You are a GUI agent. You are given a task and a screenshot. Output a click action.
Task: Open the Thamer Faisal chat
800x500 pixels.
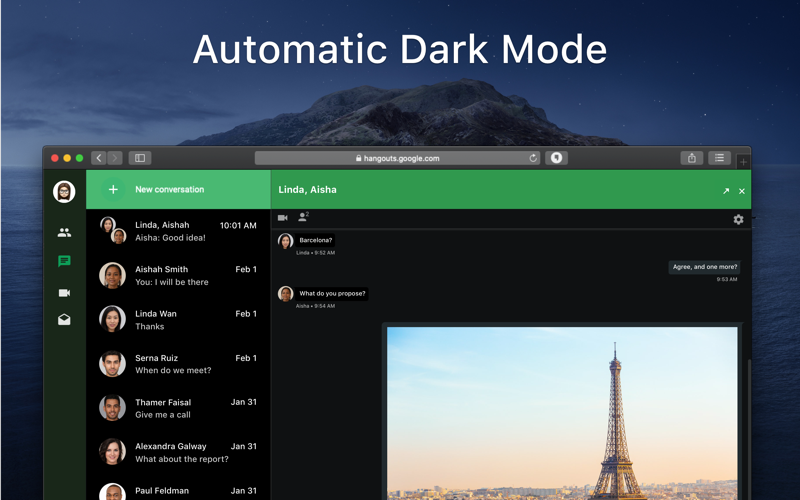(178, 408)
